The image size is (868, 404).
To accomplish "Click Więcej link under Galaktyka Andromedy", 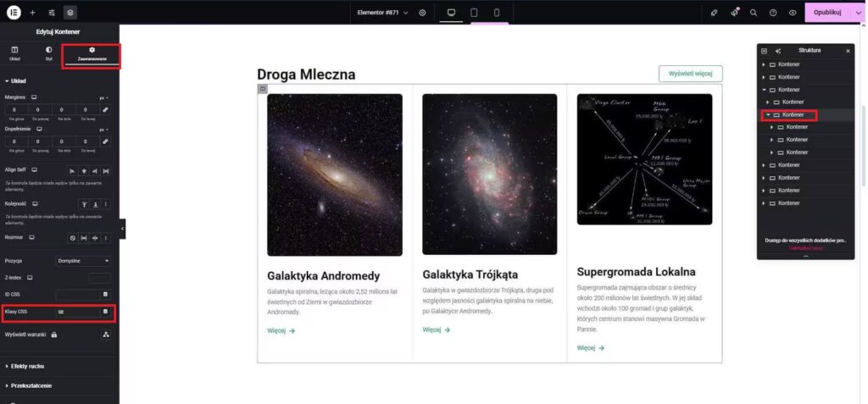I will coord(281,331).
